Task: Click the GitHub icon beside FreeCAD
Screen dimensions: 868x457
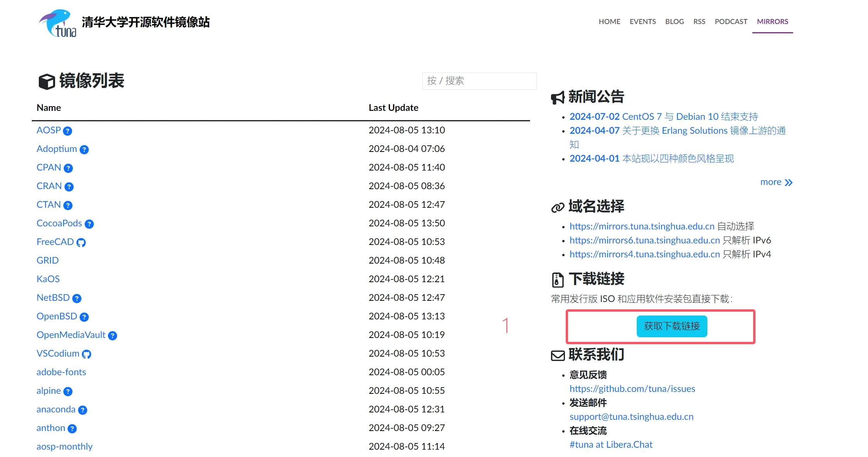Action: (x=81, y=243)
